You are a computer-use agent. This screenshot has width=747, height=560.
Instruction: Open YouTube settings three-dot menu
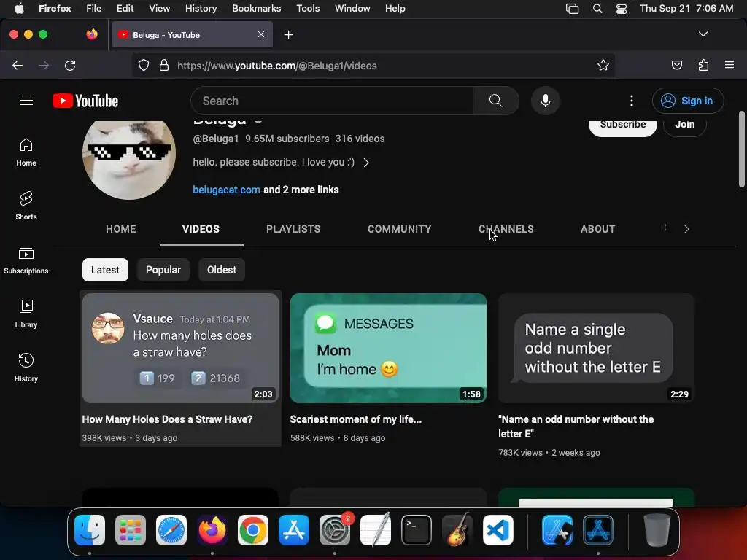click(631, 101)
